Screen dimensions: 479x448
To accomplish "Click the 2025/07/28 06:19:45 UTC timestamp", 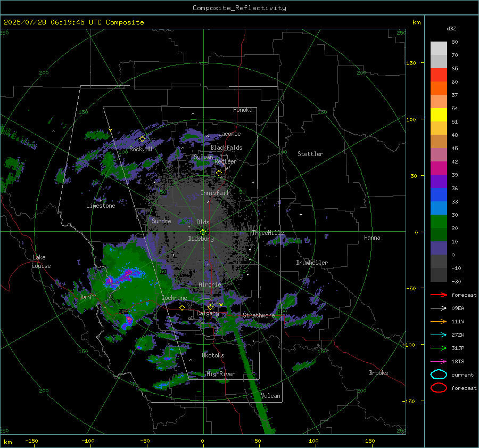I will pos(73,22).
